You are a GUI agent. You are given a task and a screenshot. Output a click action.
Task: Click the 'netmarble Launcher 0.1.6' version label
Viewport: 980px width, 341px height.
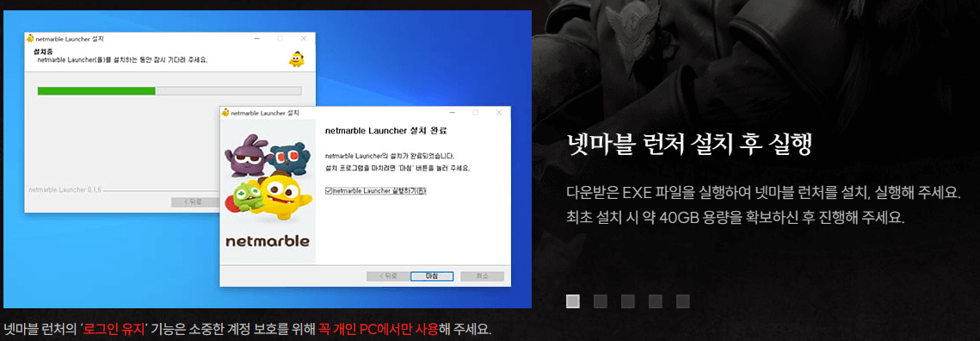point(65,189)
